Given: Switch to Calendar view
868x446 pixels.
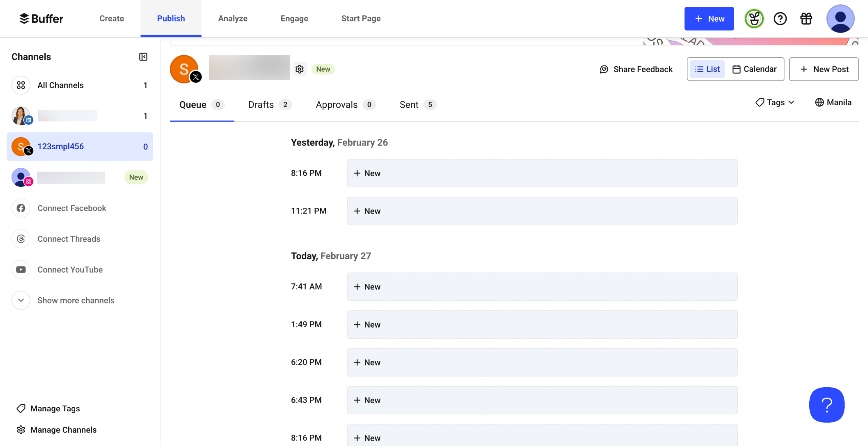Looking at the screenshot, I should (x=754, y=69).
